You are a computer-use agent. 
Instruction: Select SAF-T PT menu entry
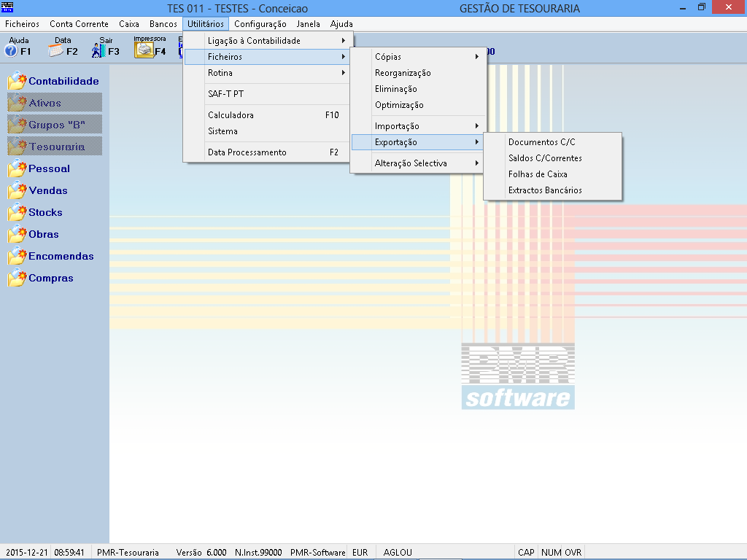268,94
